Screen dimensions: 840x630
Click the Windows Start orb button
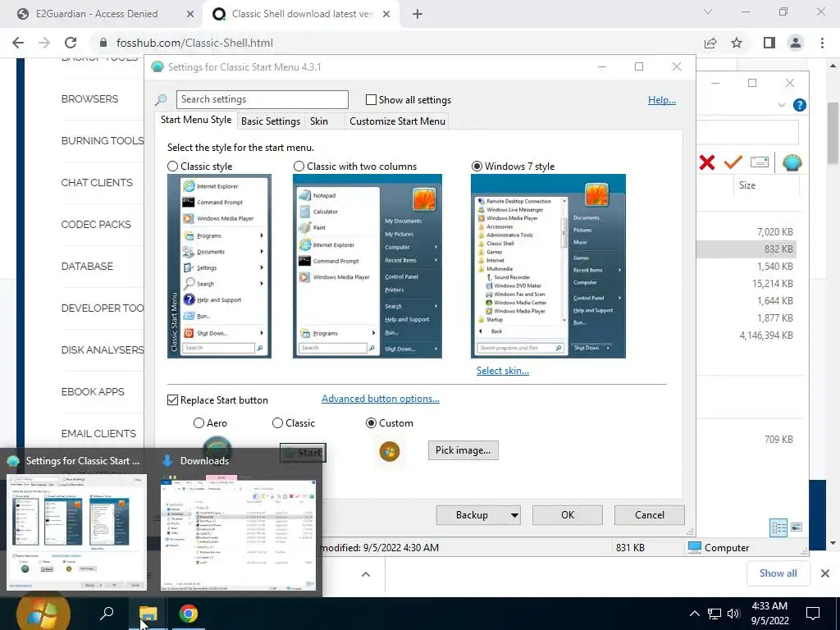(43, 614)
